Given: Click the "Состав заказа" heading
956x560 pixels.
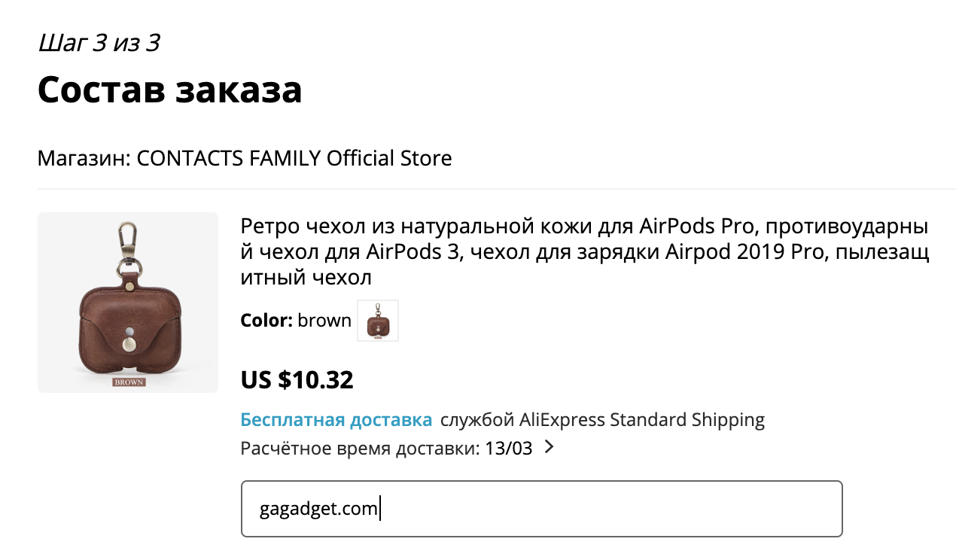Looking at the screenshot, I should [169, 90].
